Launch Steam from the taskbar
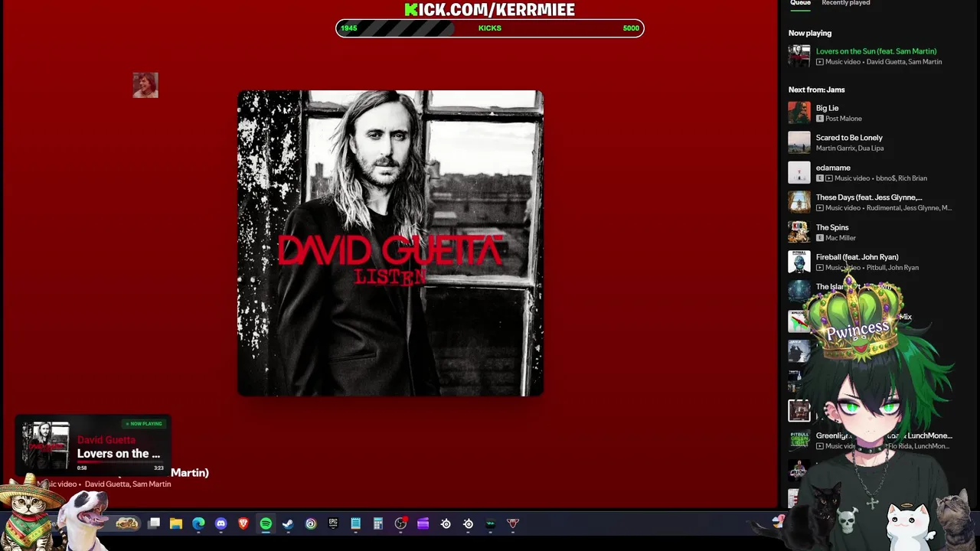Screen dimensions: 980x551 click(288, 523)
